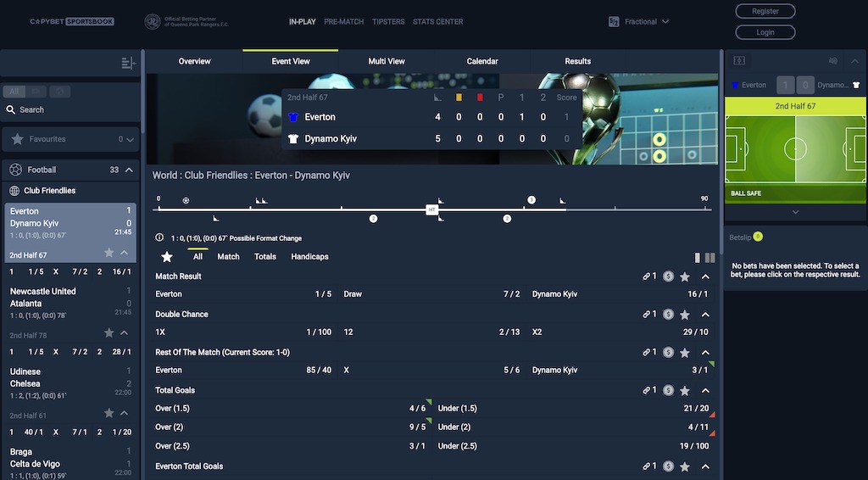Mute the live tracker sound icon

(833, 61)
